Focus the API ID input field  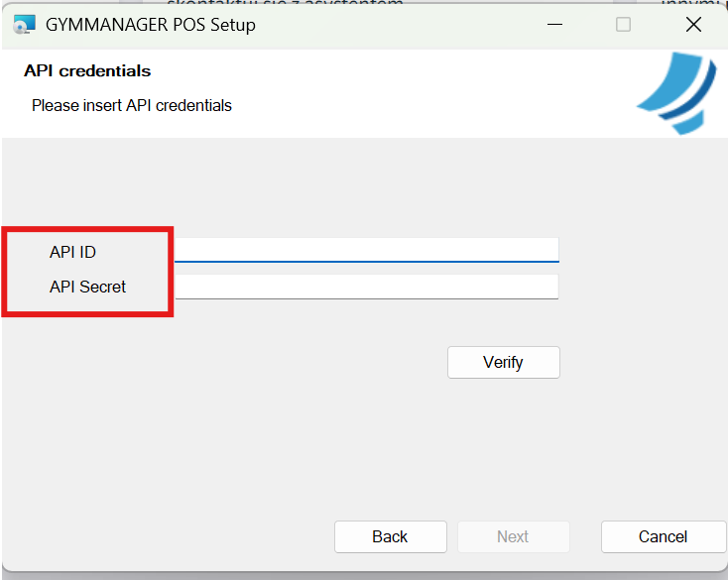[x=367, y=250]
